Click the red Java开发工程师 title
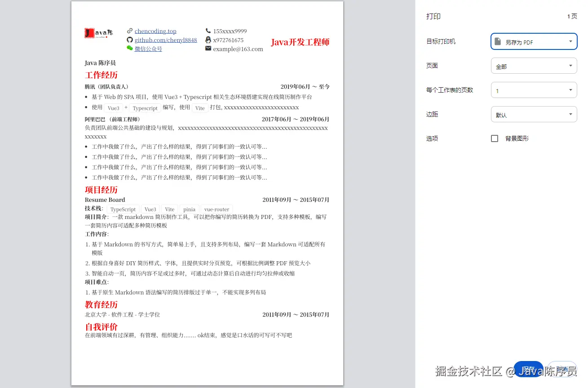 click(300, 42)
